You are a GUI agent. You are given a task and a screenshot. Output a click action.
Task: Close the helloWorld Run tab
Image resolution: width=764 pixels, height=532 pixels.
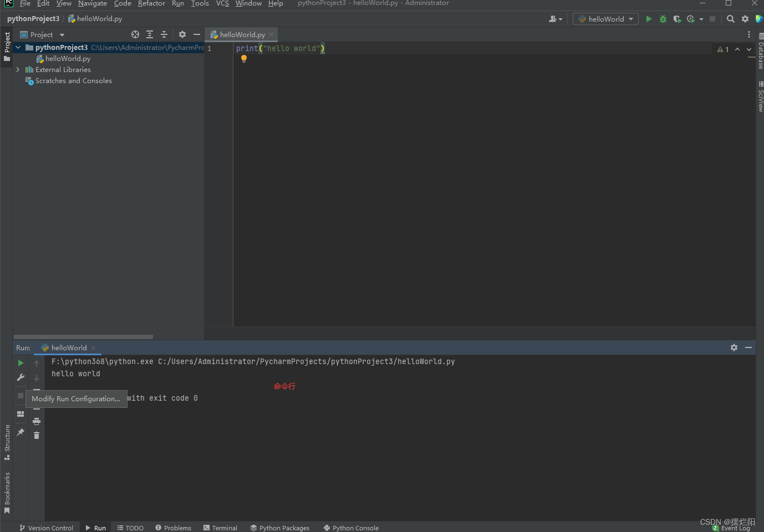click(93, 348)
